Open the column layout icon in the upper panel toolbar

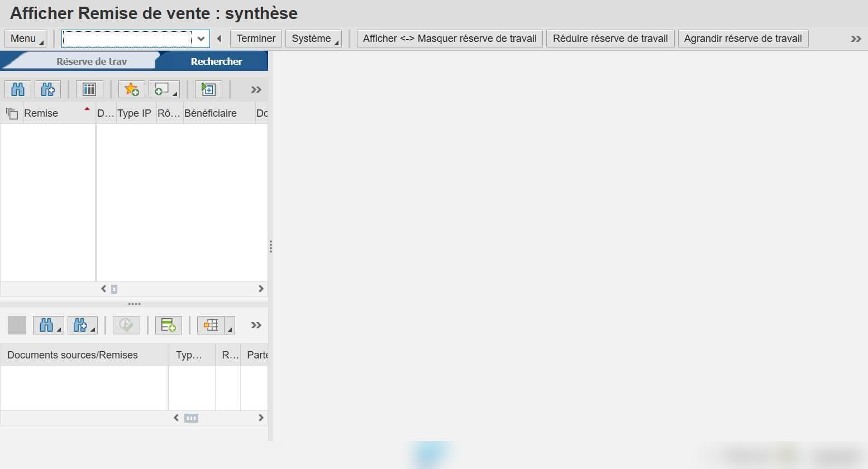[x=89, y=89]
